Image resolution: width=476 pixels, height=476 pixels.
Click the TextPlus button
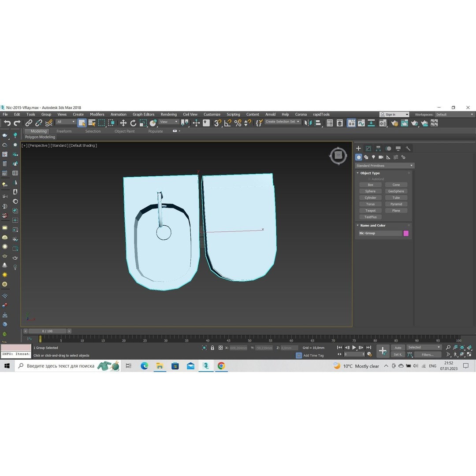click(370, 217)
